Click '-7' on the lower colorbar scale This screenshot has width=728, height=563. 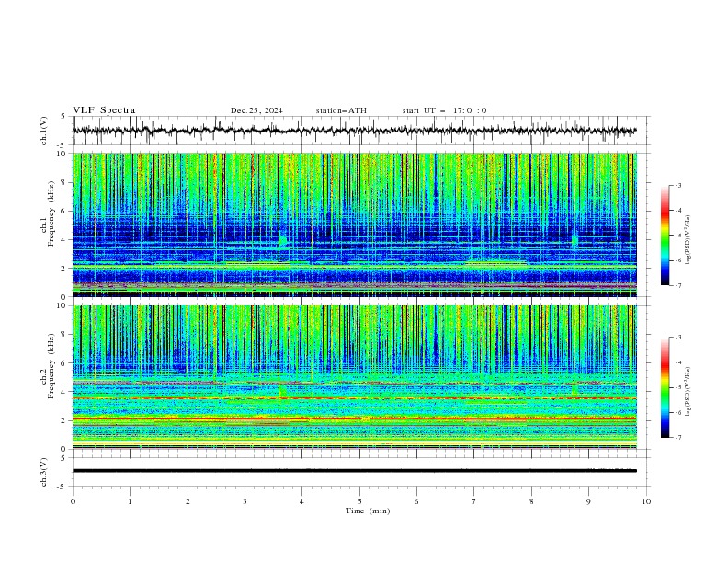tap(678, 438)
